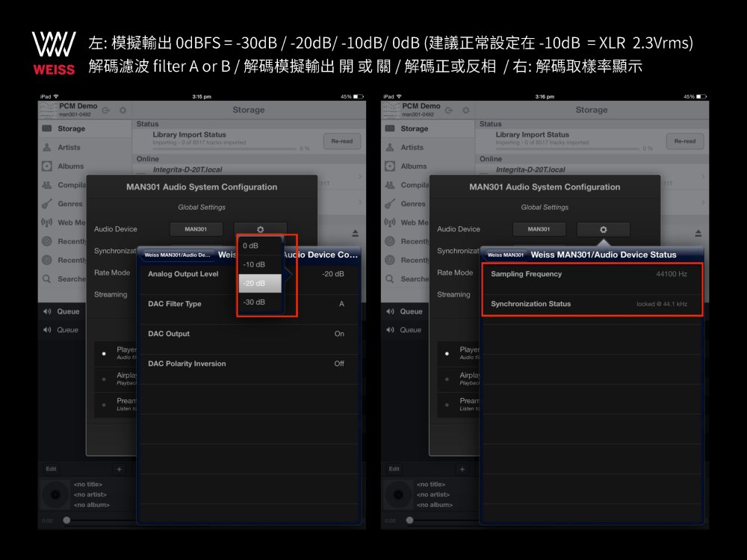This screenshot has width=747, height=560.
Task: Open Web Media antenna item, left iPad
Action: pyautogui.click(x=63, y=223)
